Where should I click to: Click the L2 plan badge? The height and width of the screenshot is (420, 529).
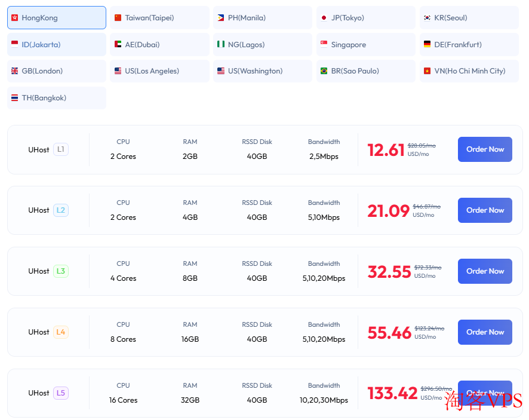click(61, 210)
